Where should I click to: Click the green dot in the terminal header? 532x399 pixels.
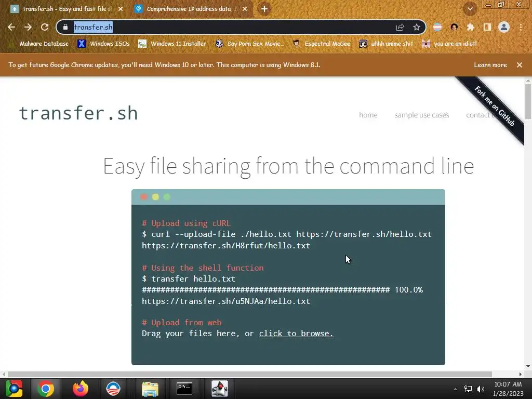167,197
